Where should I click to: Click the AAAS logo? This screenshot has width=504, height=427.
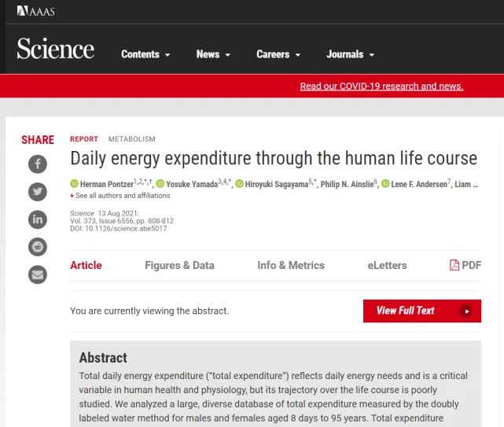pos(35,11)
